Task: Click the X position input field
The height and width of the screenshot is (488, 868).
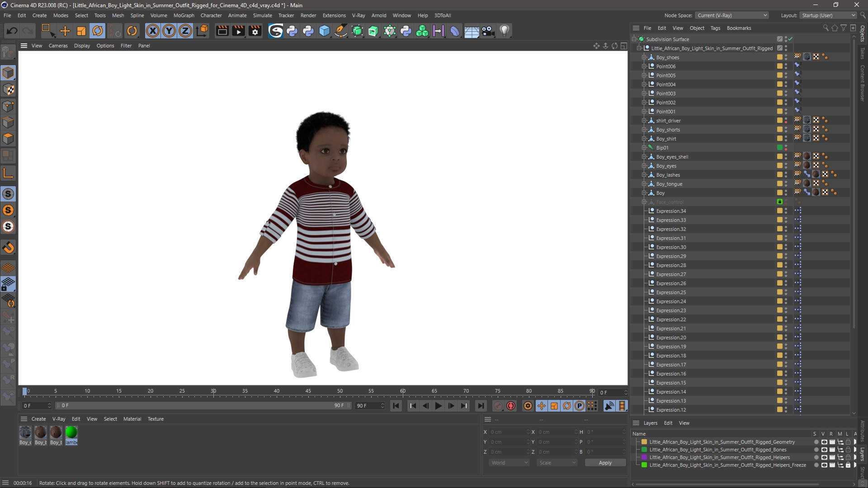Action: [x=509, y=432]
